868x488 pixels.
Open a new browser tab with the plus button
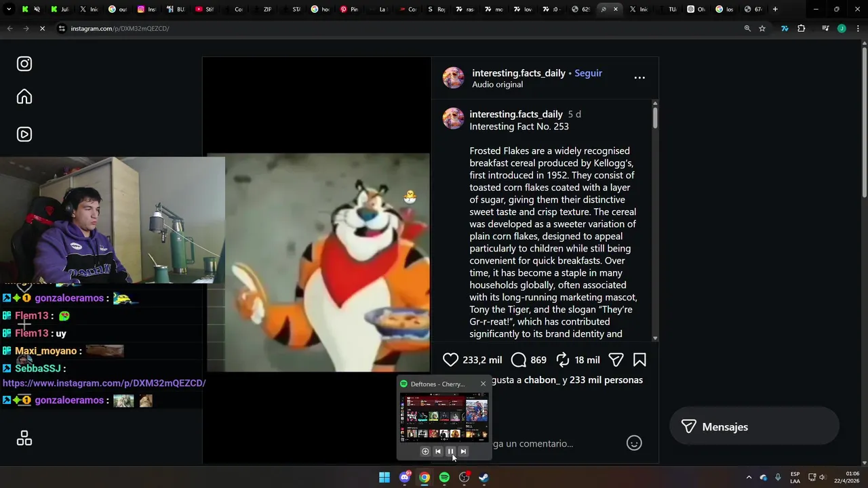[775, 9]
